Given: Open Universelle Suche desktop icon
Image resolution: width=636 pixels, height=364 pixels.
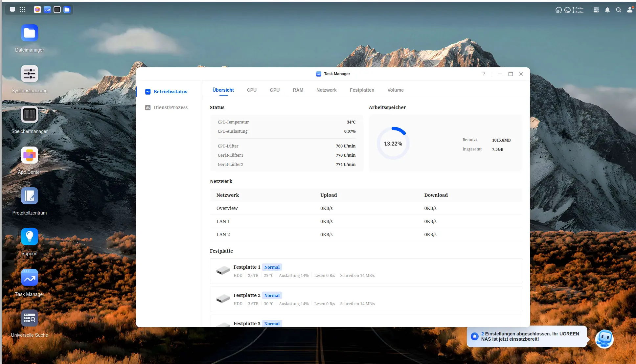Looking at the screenshot, I should coord(30,318).
